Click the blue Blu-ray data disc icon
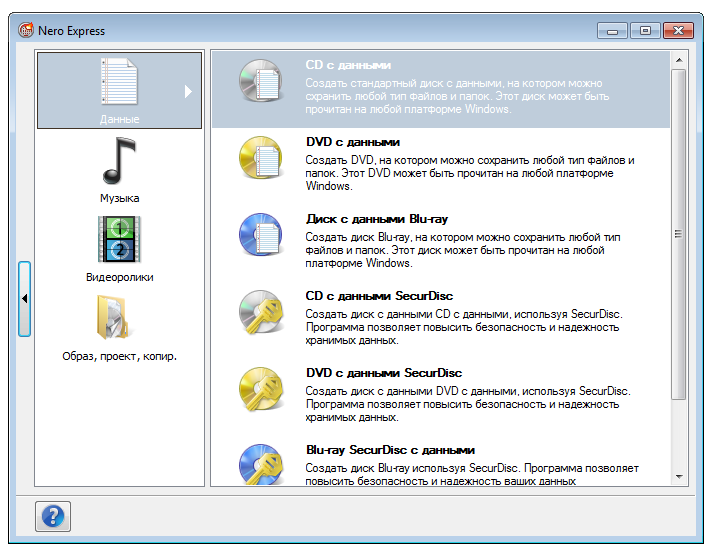 [261, 234]
